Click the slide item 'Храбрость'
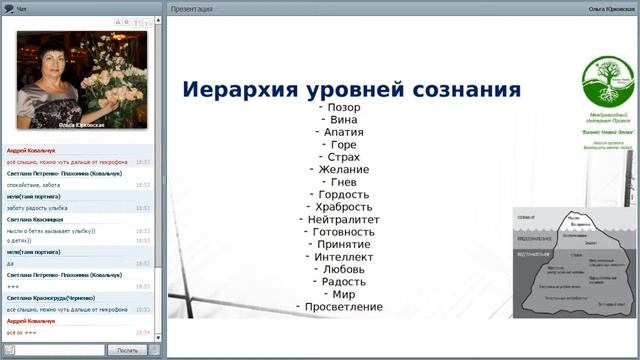 pos(344,207)
